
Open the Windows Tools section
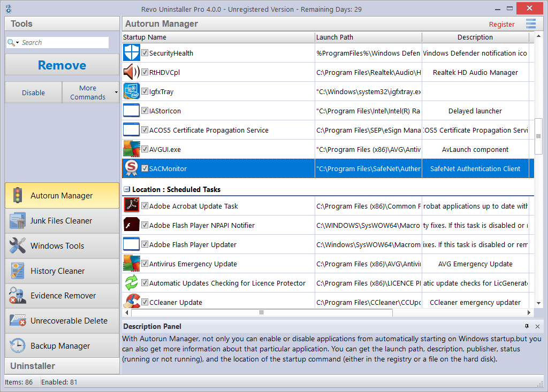pyautogui.click(x=62, y=245)
